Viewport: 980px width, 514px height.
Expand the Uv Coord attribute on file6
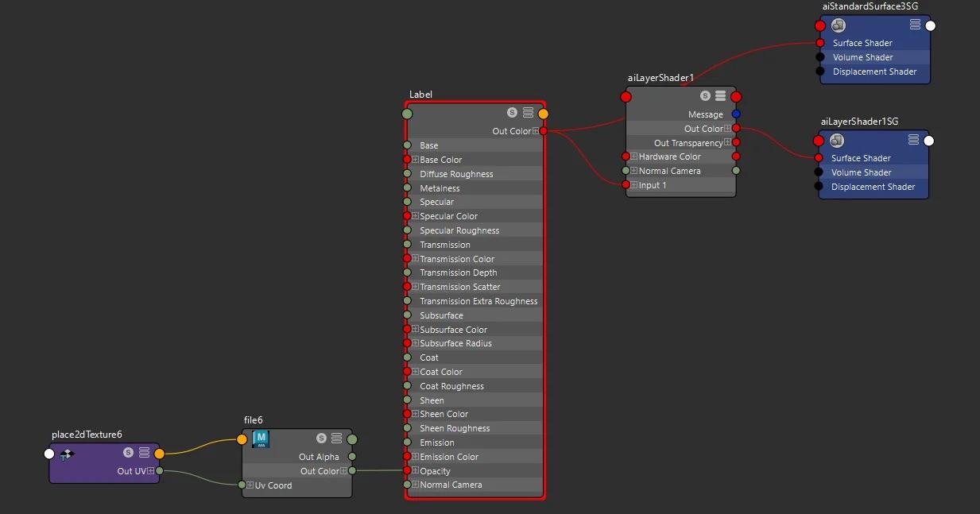click(250, 485)
